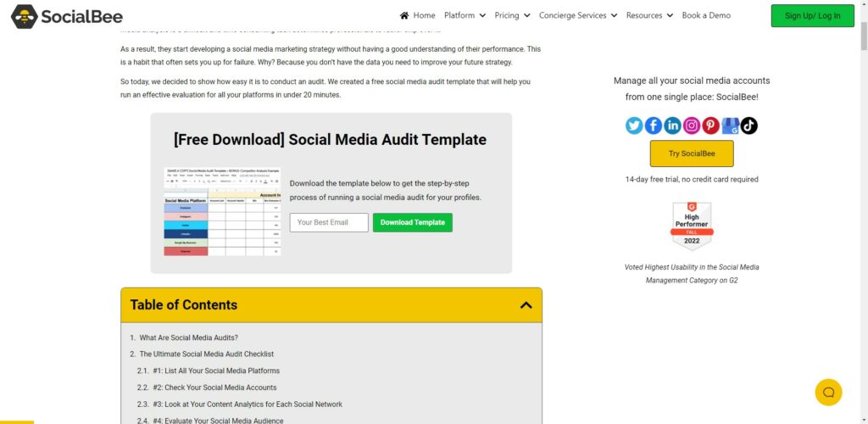This screenshot has height=424, width=868.
Task: Focus the Your Best Email field
Action: (329, 222)
